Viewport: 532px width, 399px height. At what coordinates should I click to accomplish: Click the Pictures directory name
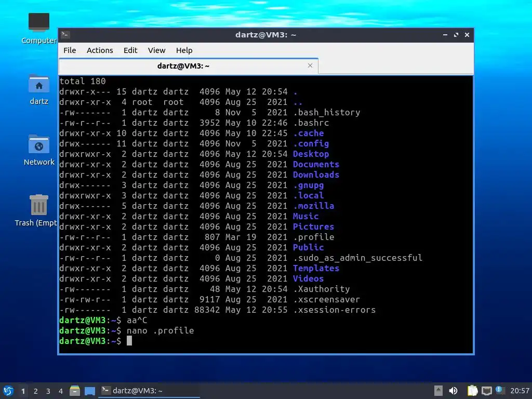coord(314,227)
